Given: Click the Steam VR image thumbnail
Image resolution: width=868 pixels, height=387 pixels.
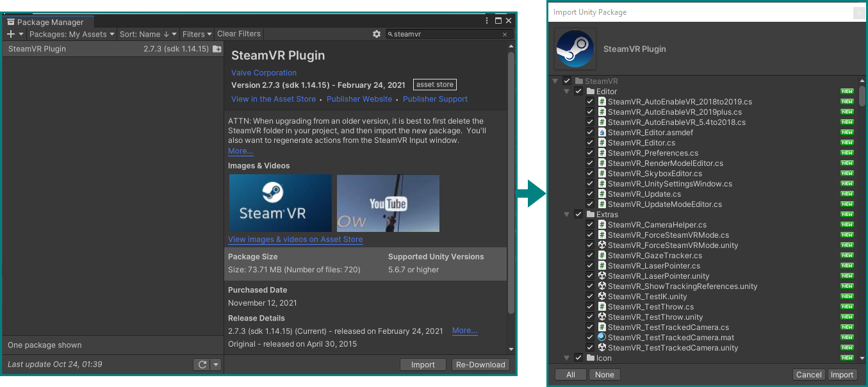Looking at the screenshot, I should (x=281, y=203).
